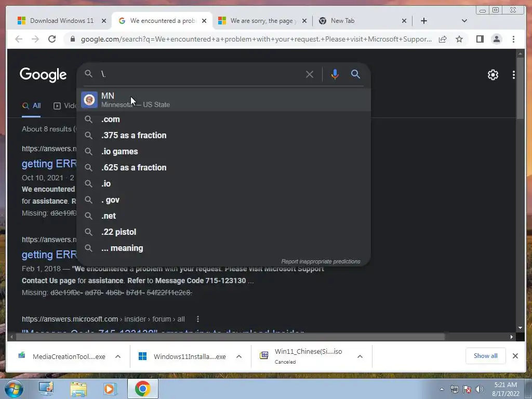Choose '.625 as a fraction' suggestion
This screenshot has height=399, width=532.
223,168
